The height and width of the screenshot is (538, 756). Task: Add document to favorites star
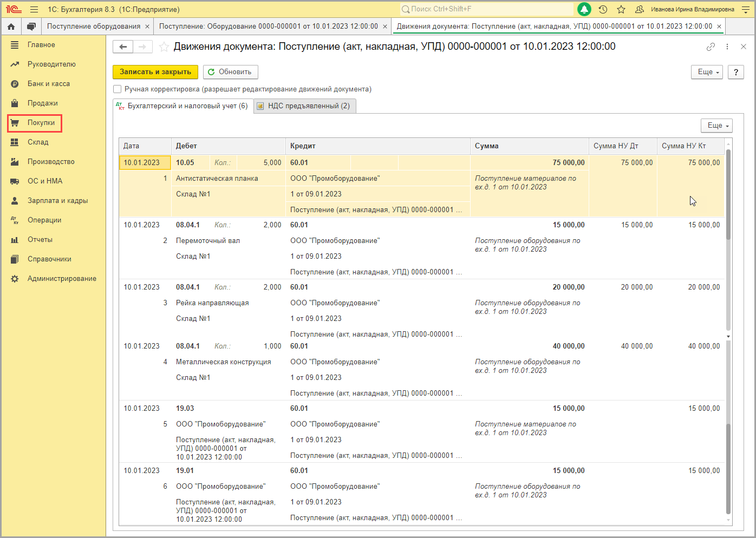[x=164, y=47]
